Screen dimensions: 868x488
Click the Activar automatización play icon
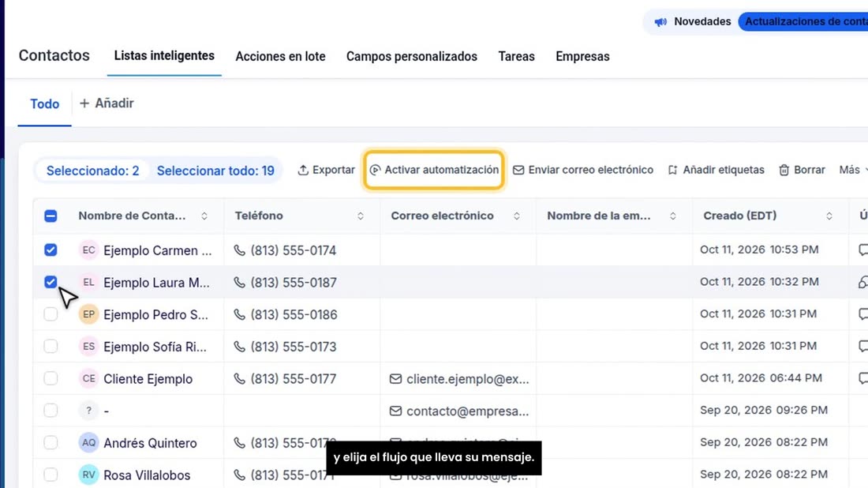click(375, 170)
